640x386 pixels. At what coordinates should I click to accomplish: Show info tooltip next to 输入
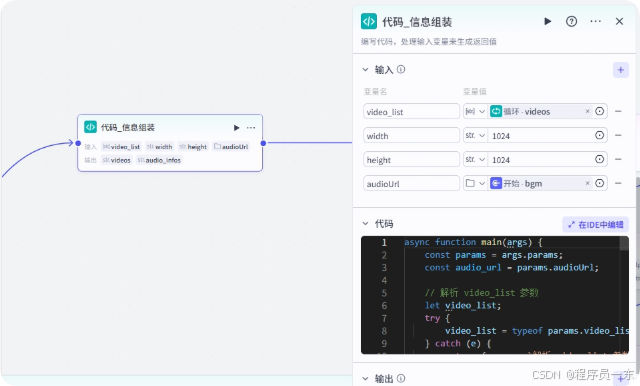pyautogui.click(x=401, y=69)
